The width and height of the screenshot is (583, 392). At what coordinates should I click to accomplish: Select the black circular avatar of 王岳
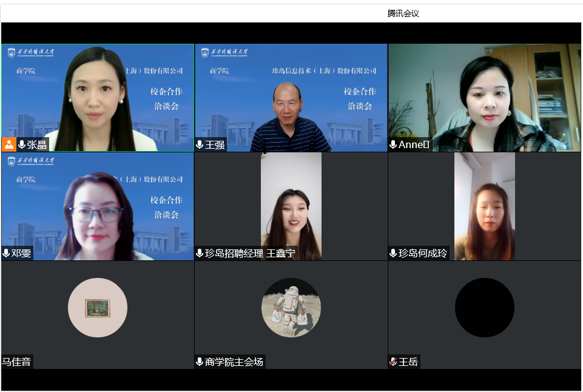(485, 308)
